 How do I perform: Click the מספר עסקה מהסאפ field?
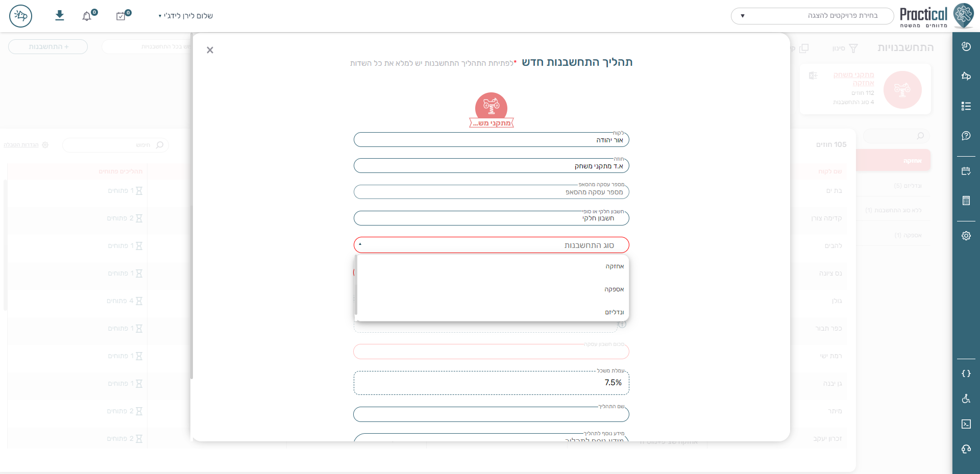click(491, 192)
